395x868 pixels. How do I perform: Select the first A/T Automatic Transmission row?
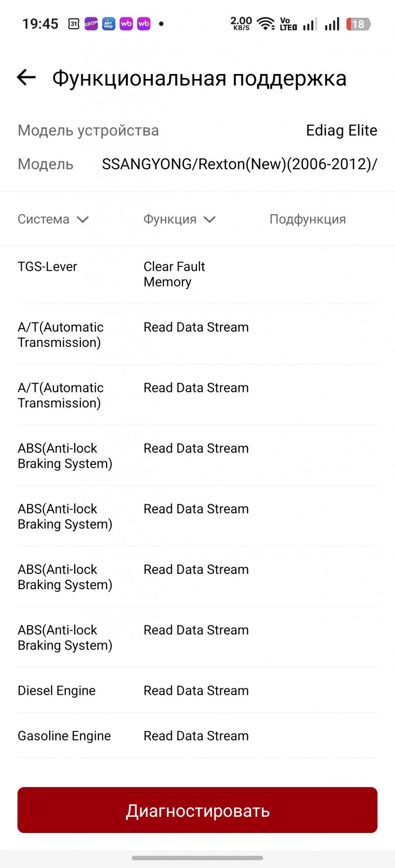pos(197,335)
